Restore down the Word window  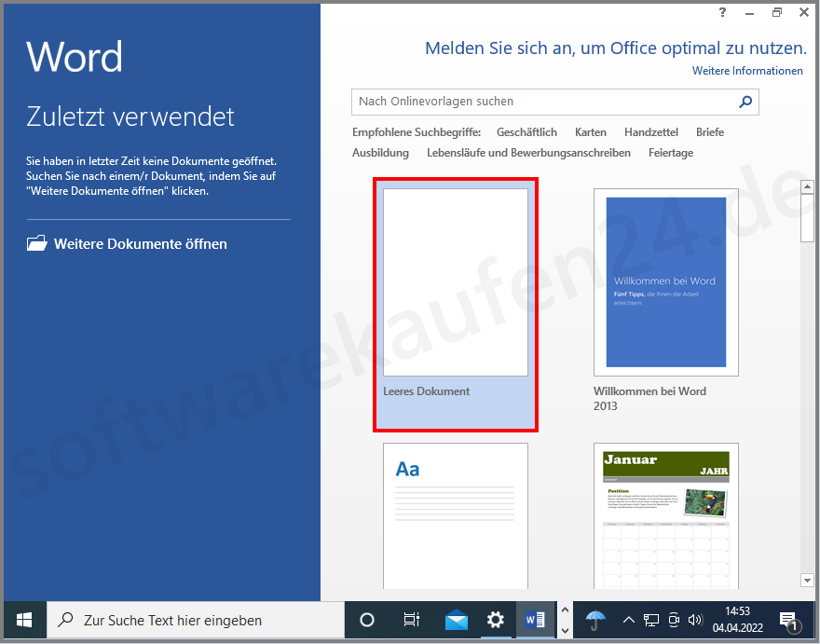[776, 12]
